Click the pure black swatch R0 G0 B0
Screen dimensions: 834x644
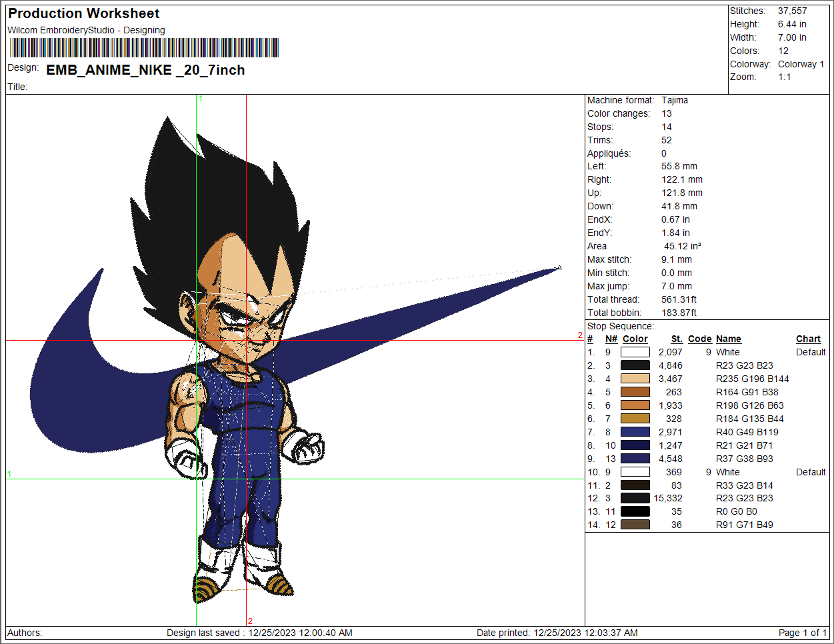click(635, 511)
